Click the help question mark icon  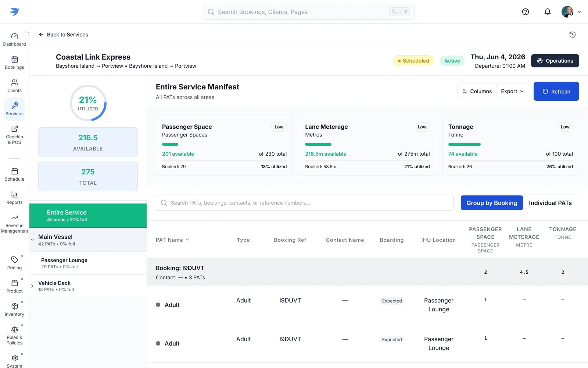click(526, 12)
